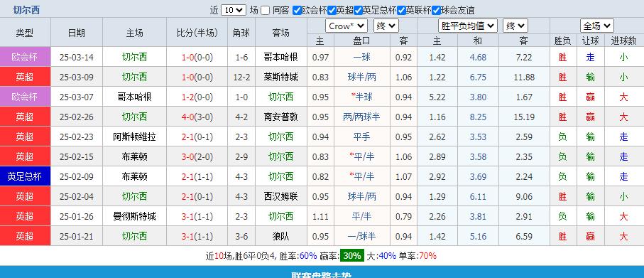Open the 终 dropdown next to 胜平负均值

tap(515, 26)
